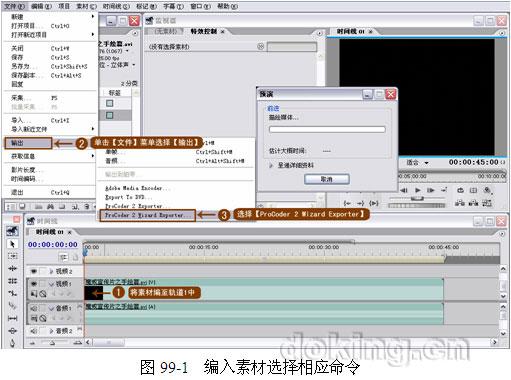Select the Slip tool
The image size is (511, 380).
[12, 318]
